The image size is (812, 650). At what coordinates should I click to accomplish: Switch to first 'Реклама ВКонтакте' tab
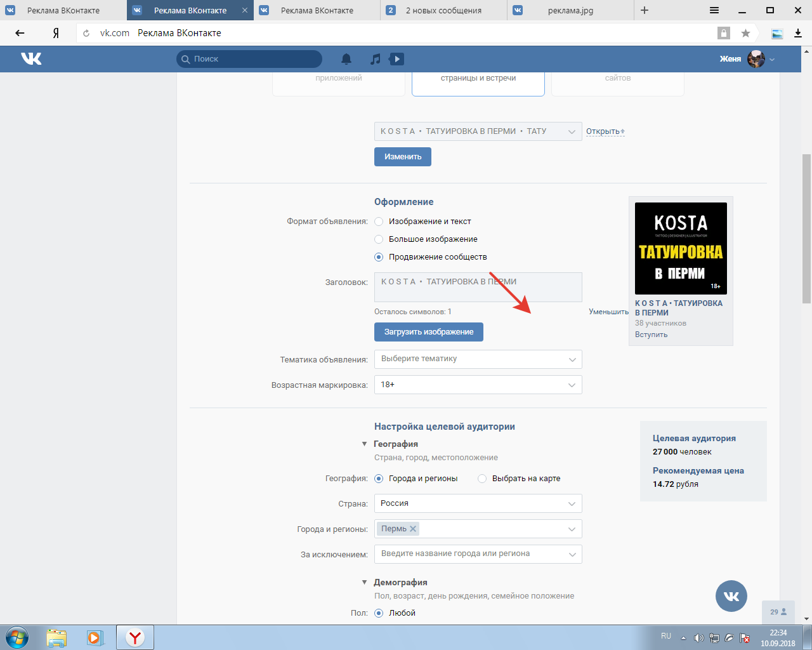(63, 10)
